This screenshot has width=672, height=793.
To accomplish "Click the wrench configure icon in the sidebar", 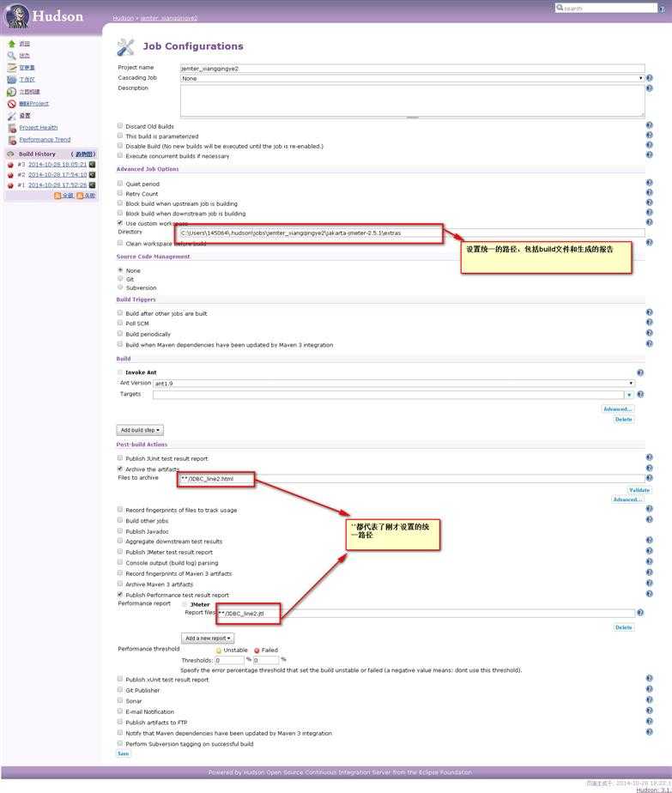I will (x=12, y=116).
